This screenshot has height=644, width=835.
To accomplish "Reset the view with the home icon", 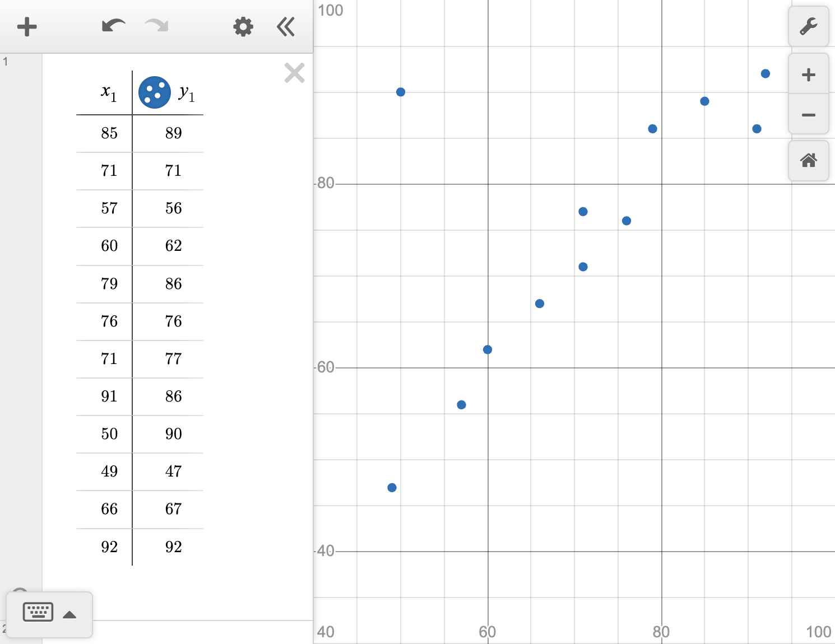I will (809, 161).
